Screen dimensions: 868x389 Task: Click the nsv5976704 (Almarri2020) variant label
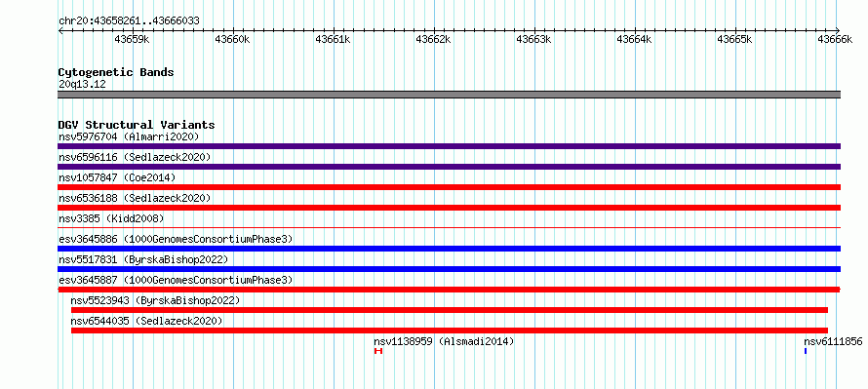[129, 136]
